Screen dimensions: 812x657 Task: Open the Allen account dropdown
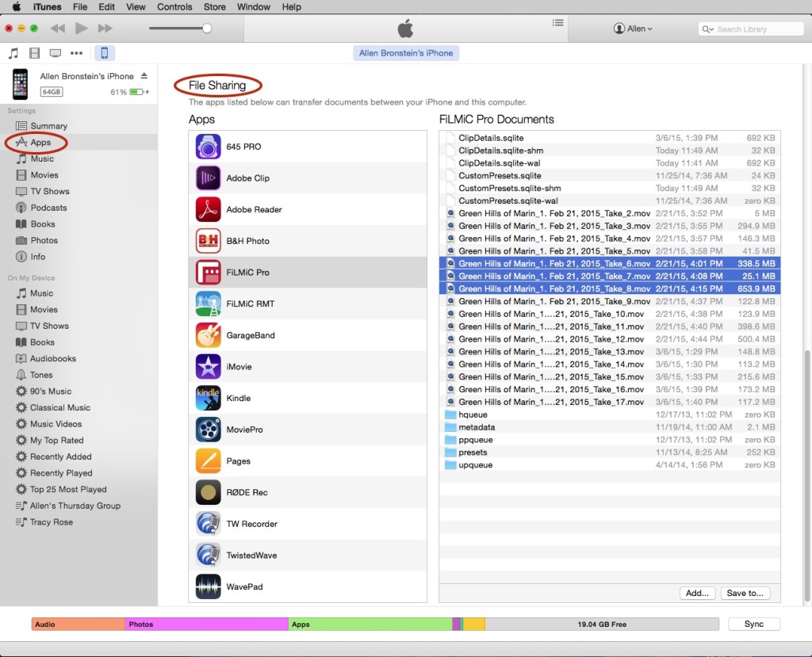[633, 29]
